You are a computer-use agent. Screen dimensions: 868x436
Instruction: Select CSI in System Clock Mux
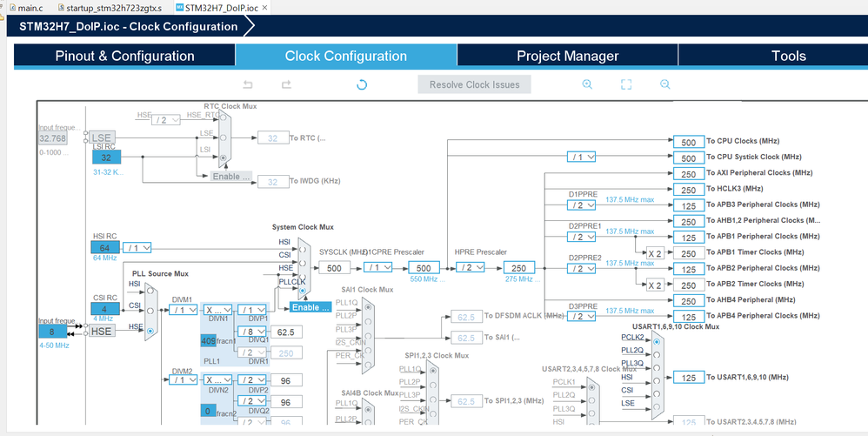[303, 263]
